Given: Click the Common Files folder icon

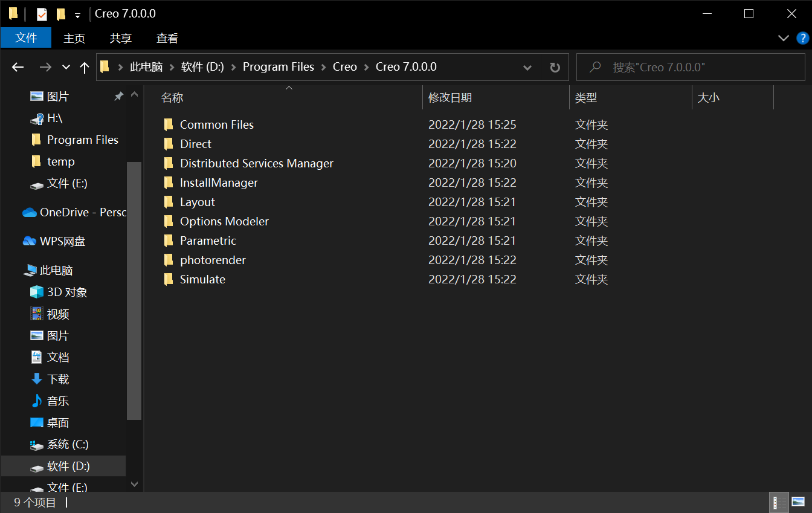Looking at the screenshot, I should pyautogui.click(x=169, y=124).
